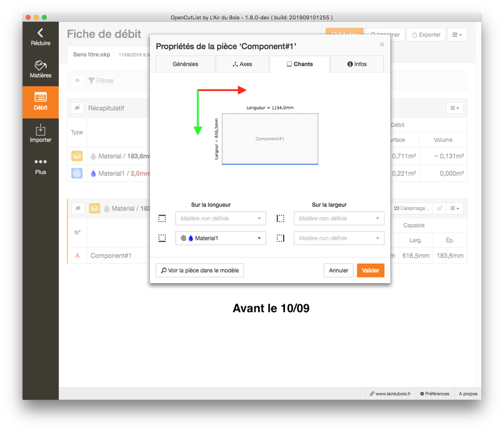Switch to the Générales tab
504x432 pixels.
[x=185, y=64]
